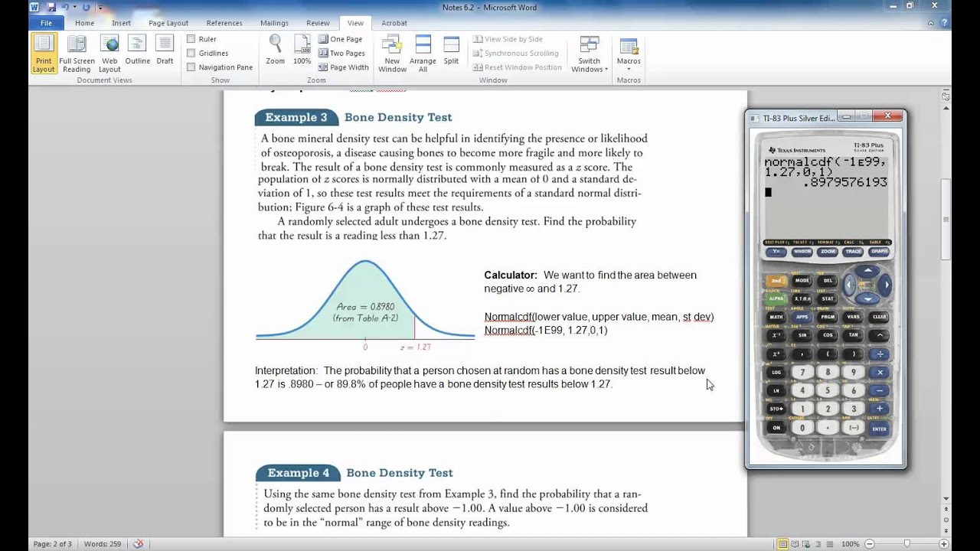Save document from Quick Access Toolbar

[x=51, y=7]
